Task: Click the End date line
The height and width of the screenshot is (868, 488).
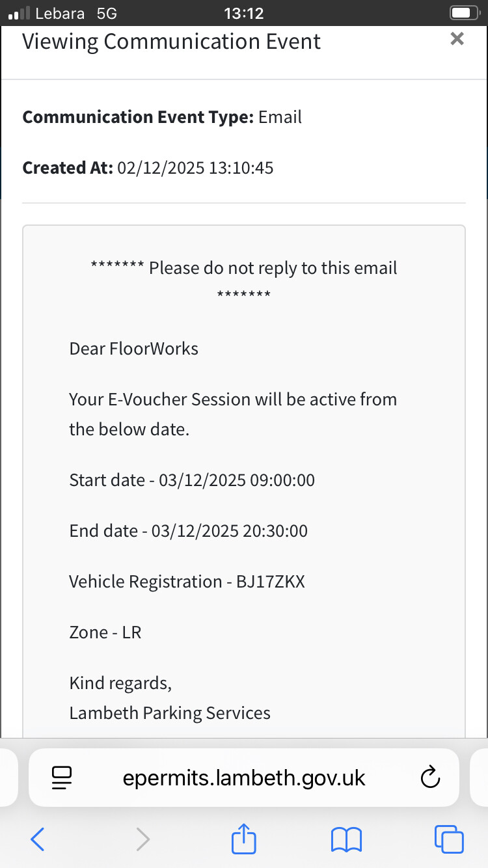Action: click(189, 531)
